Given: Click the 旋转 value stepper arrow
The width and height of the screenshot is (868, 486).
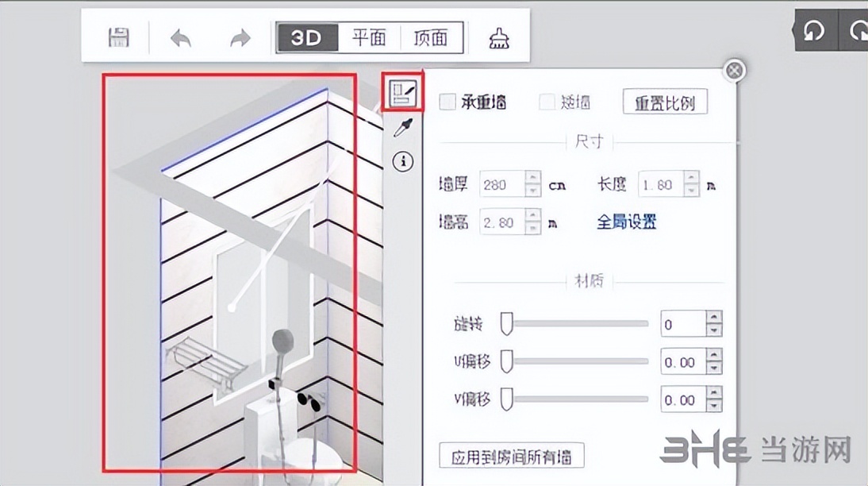Looking at the screenshot, I should pyautogui.click(x=713, y=318).
